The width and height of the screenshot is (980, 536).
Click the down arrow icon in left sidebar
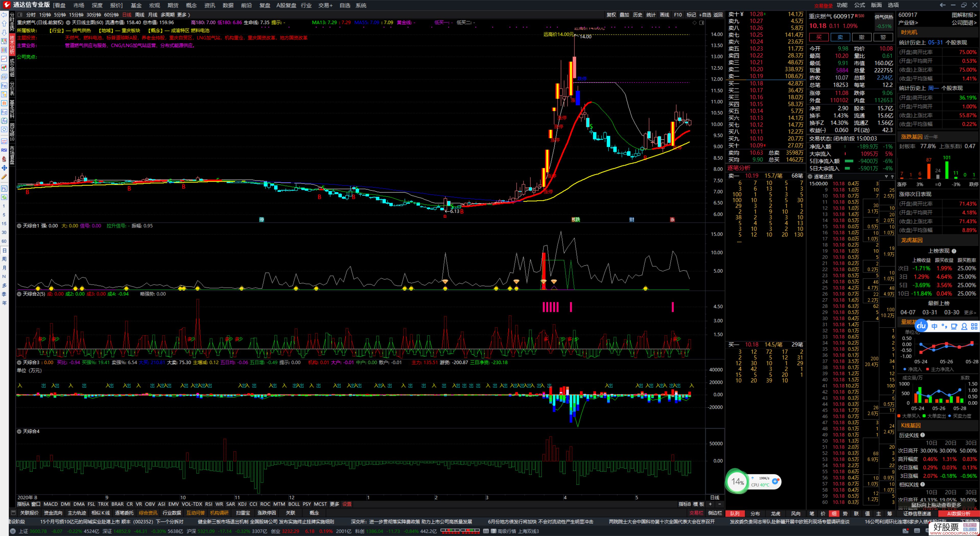pos(4,32)
